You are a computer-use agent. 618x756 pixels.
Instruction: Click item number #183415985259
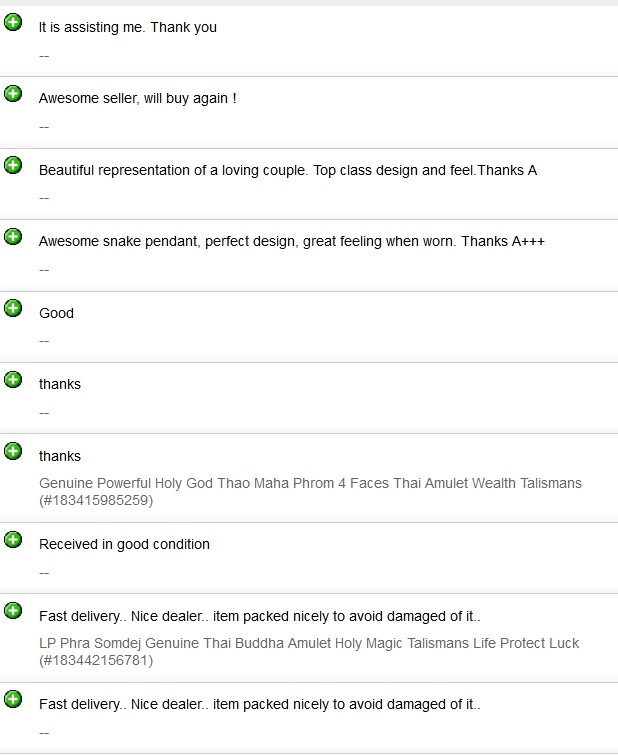[96, 500]
